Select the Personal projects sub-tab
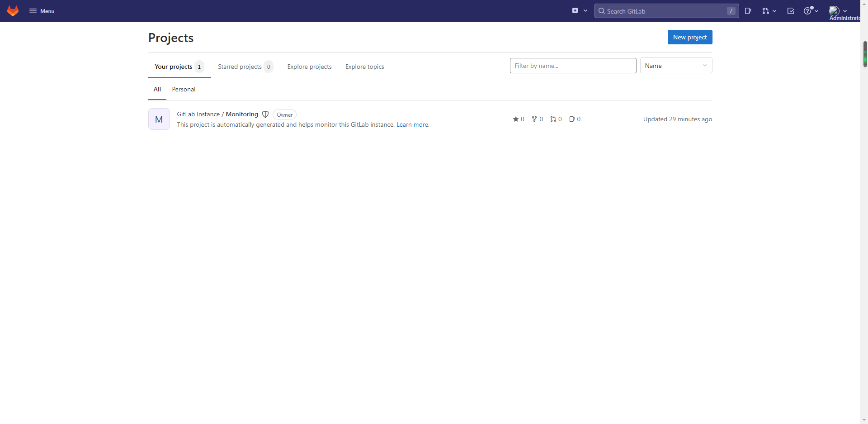The height and width of the screenshot is (424, 868). point(184,89)
